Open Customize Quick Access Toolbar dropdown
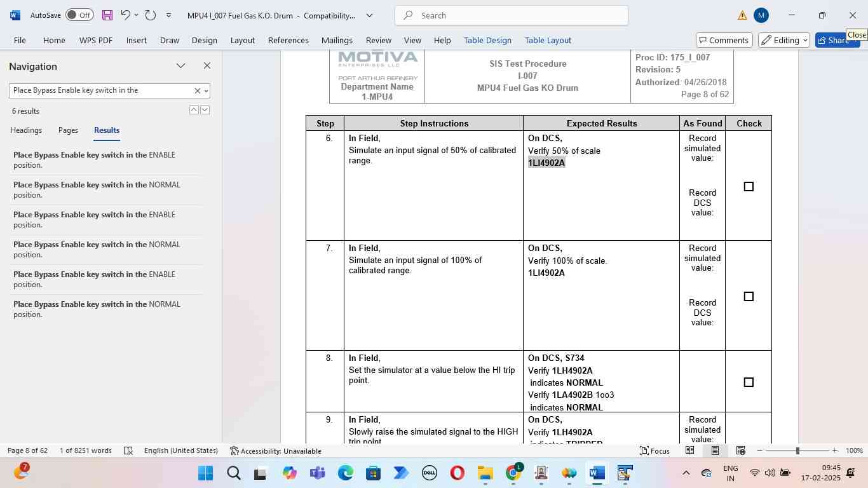868x488 pixels. (168, 15)
